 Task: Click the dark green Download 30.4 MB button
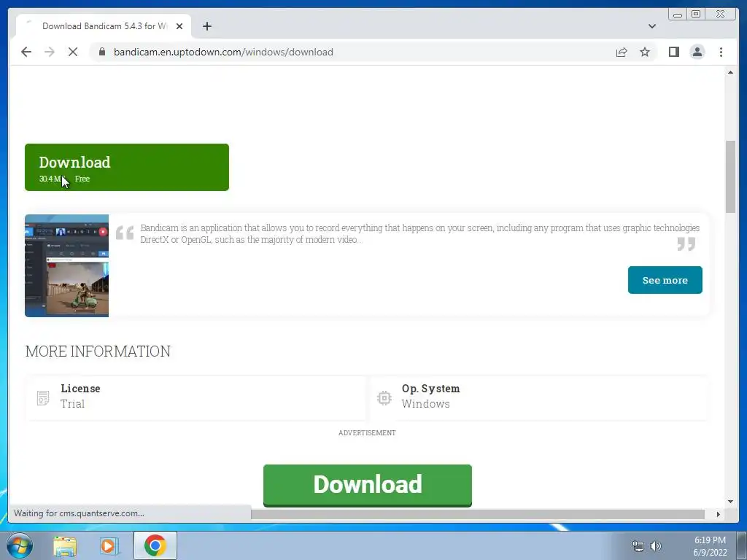click(x=127, y=167)
